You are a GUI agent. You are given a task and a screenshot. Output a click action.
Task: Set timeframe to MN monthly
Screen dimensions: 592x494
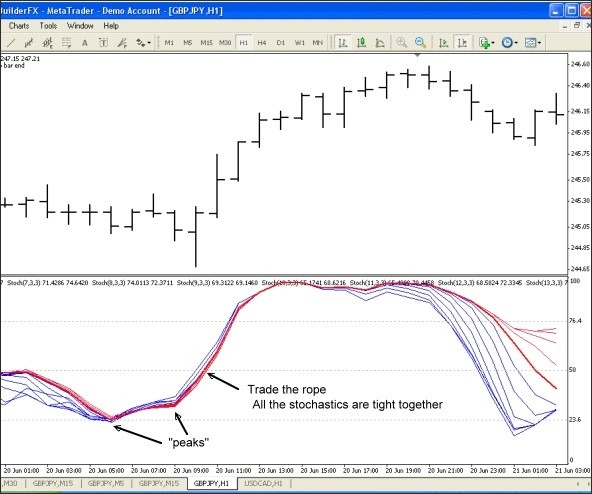pos(318,43)
